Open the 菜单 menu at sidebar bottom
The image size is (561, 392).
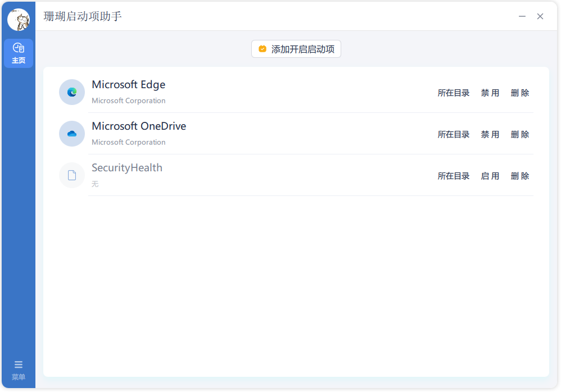tap(19, 371)
